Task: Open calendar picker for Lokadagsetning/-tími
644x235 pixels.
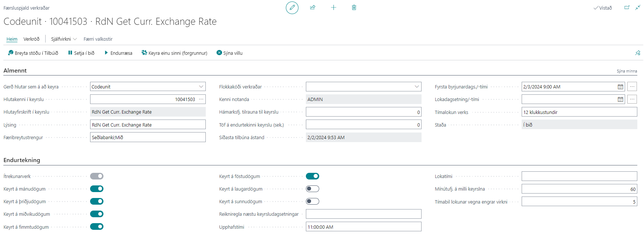Action: [620, 100]
